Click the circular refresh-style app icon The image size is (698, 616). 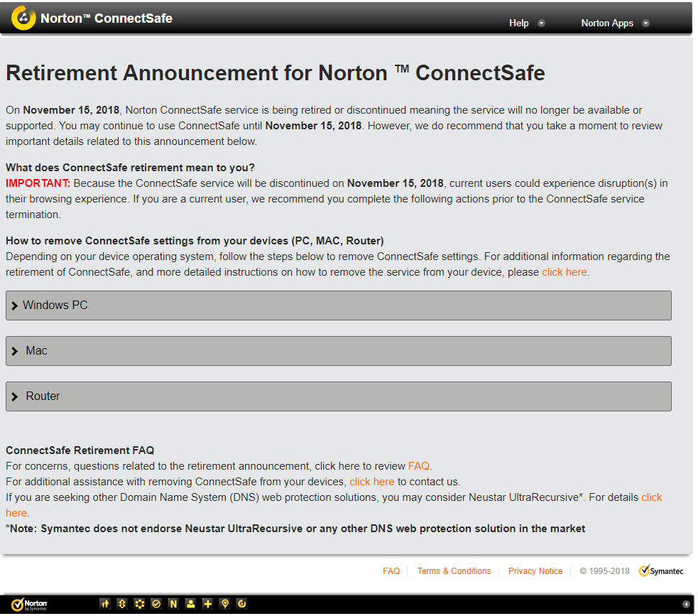tap(241, 604)
